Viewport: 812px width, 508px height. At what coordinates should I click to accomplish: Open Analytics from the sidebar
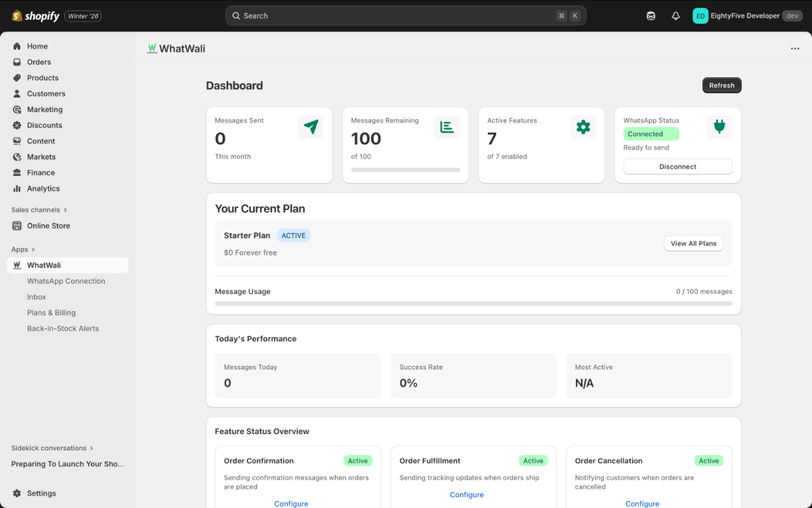(45, 188)
